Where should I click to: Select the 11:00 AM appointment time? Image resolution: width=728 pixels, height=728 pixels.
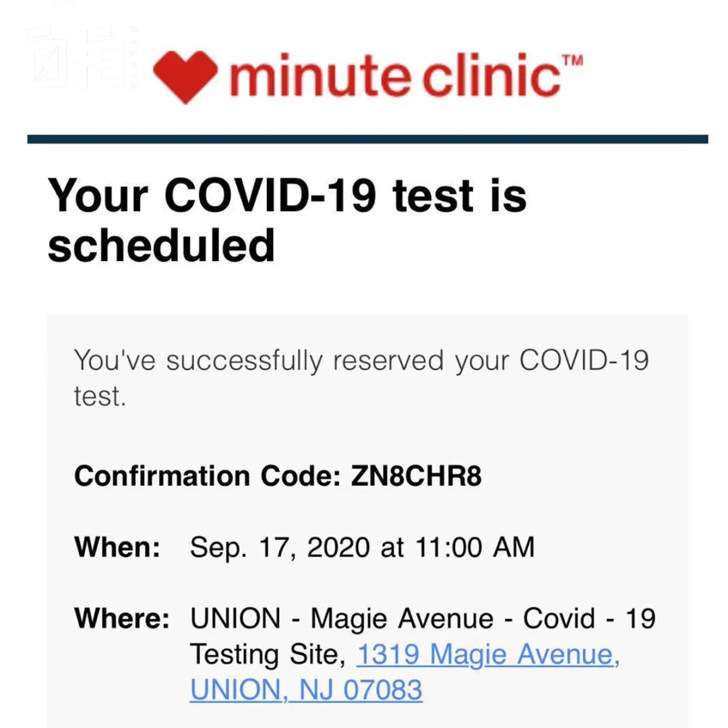tap(475, 547)
